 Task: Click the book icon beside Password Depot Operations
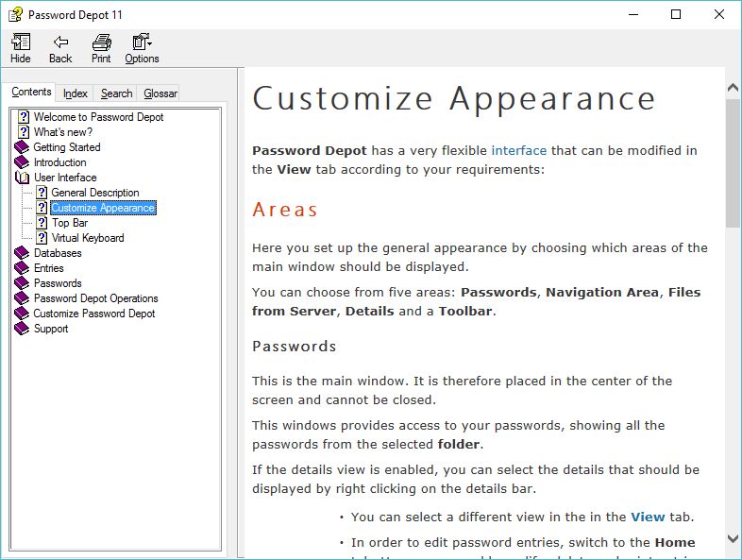click(x=22, y=298)
